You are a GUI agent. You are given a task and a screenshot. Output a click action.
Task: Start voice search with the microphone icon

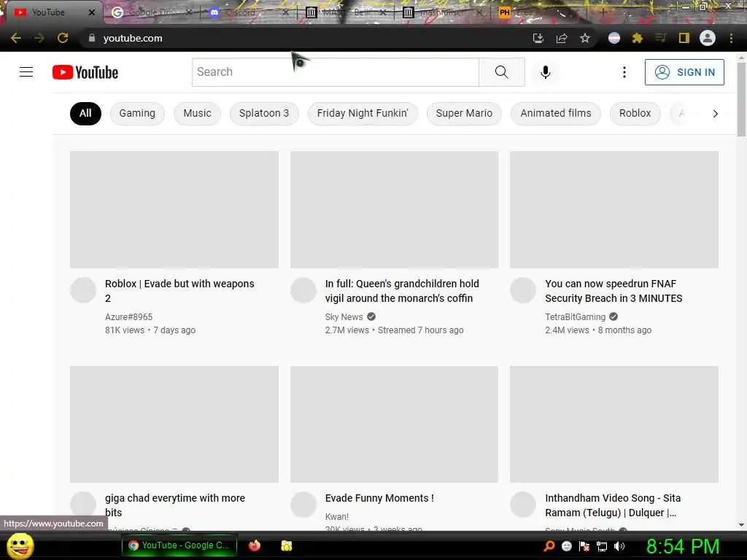click(x=546, y=72)
